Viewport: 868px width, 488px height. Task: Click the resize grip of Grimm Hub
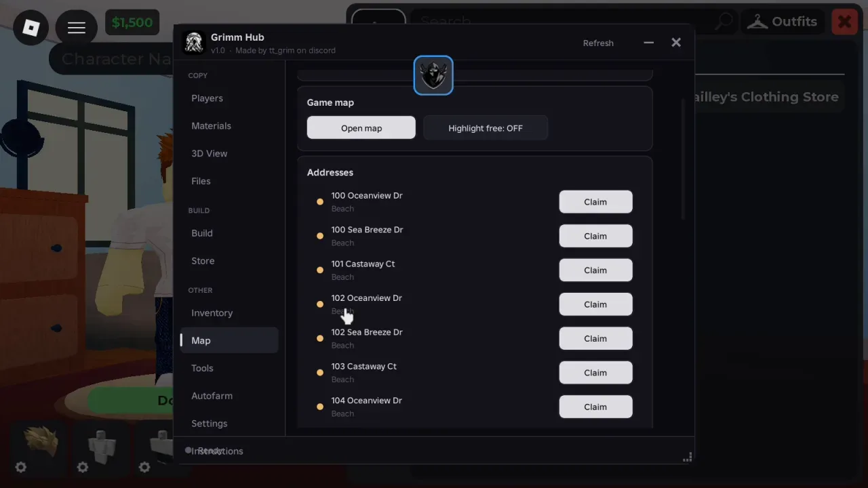pos(688,457)
